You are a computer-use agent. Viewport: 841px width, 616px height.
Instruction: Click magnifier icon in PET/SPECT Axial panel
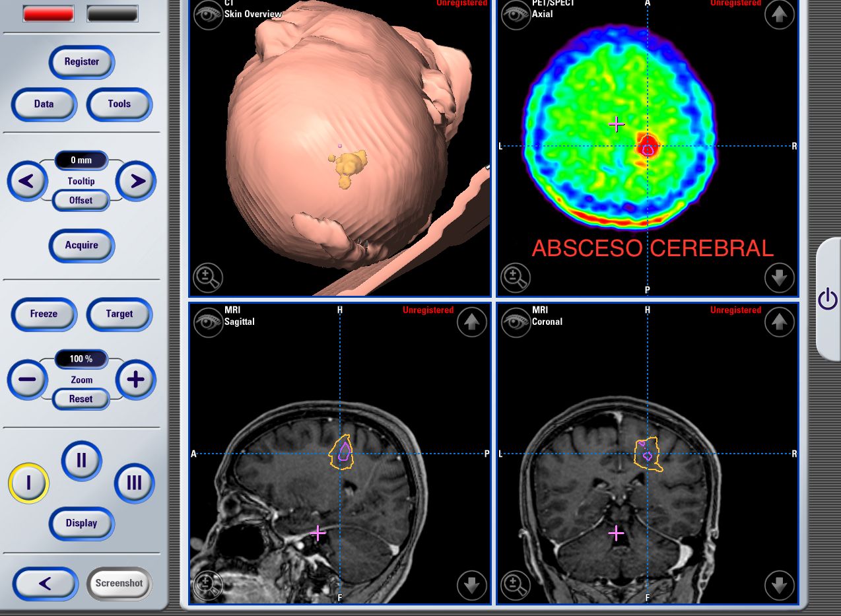point(516,278)
